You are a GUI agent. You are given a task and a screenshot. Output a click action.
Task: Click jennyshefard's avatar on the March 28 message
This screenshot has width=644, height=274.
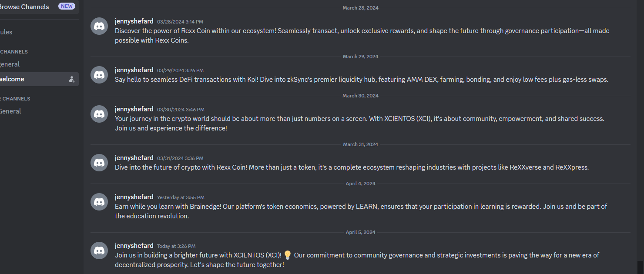99,26
